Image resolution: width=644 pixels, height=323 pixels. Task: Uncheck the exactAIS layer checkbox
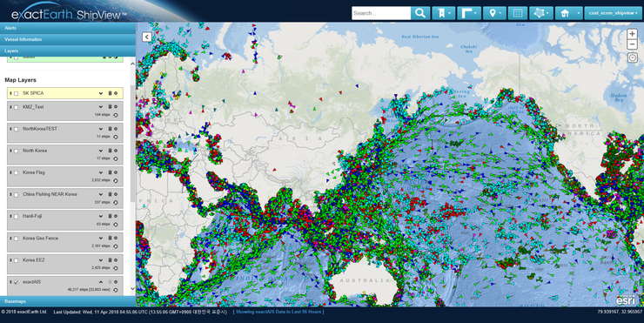pyautogui.click(x=17, y=282)
